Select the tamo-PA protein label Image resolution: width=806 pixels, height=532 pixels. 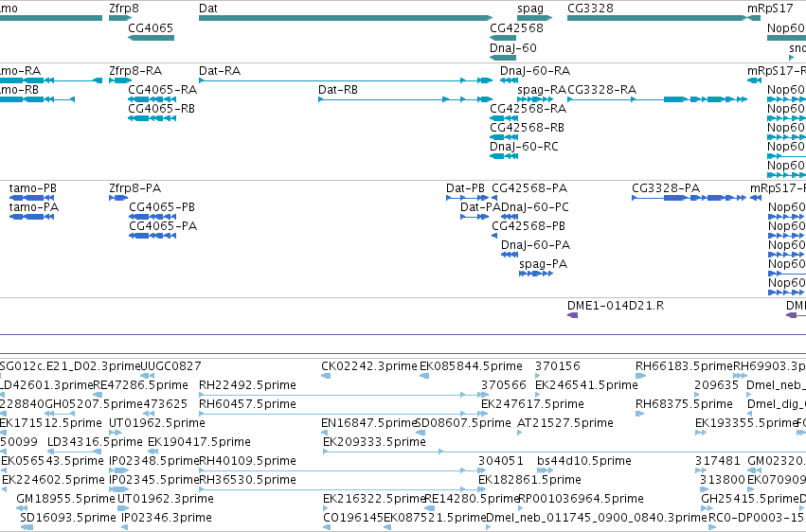pos(34,207)
